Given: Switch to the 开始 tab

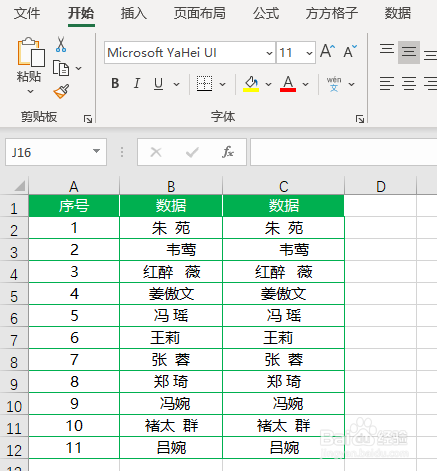Looking at the screenshot, I should (81, 13).
